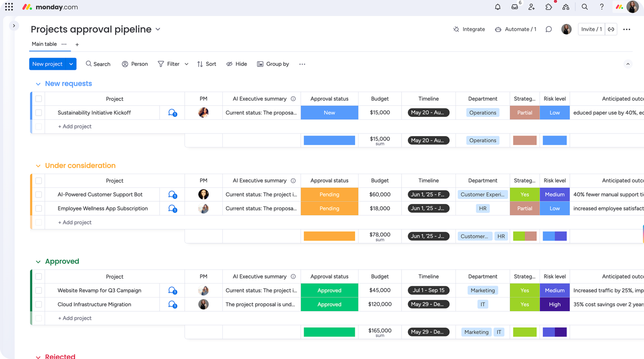Open toolbar more options ellipsis

pyautogui.click(x=302, y=64)
